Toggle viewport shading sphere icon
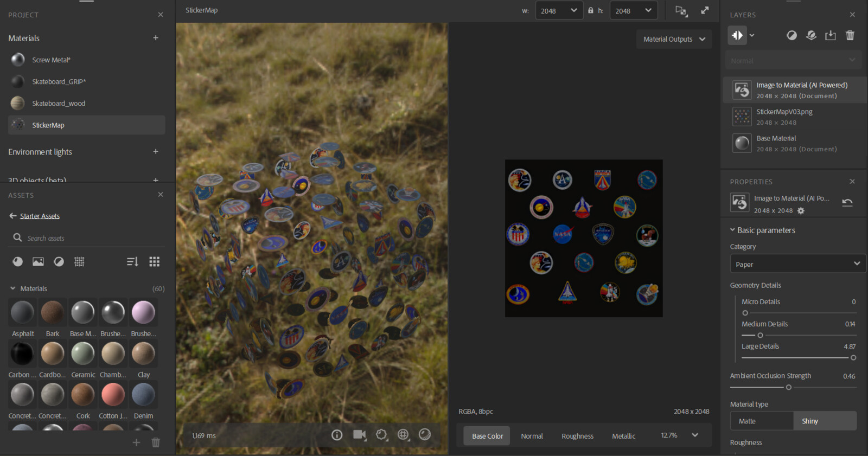Screen dimensions: 868x456 tap(425, 434)
